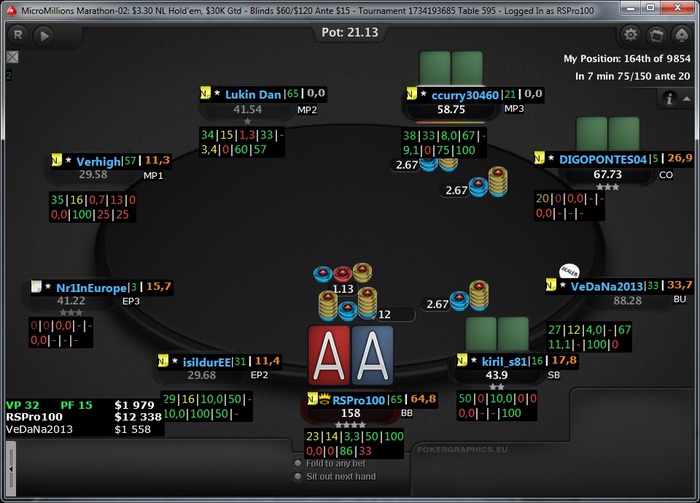Screen dimensions: 700x503
Task: Open the blank note icon for Nr1InEurope
Action: [x=36, y=286]
